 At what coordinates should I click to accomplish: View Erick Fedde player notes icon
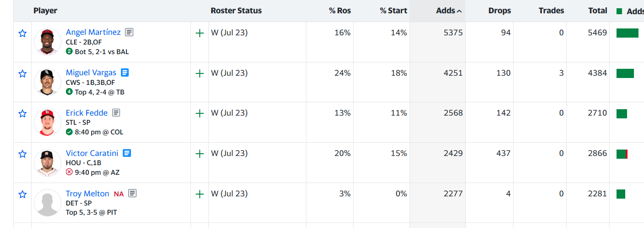[x=116, y=113]
